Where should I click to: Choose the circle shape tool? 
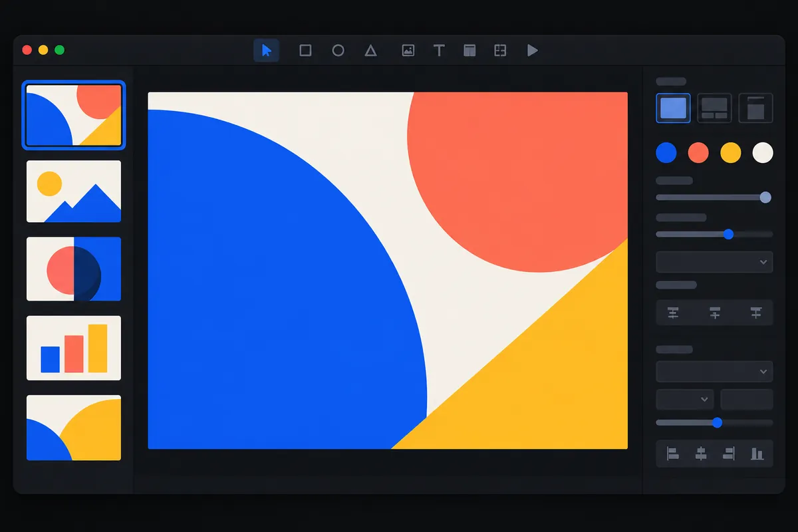(x=338, y=51)
